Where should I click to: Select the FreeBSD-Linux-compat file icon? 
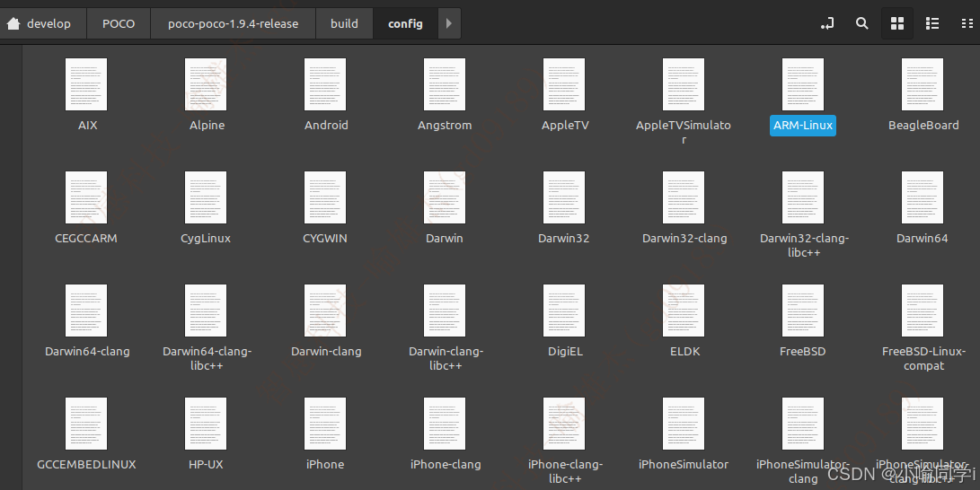point(923,311)
